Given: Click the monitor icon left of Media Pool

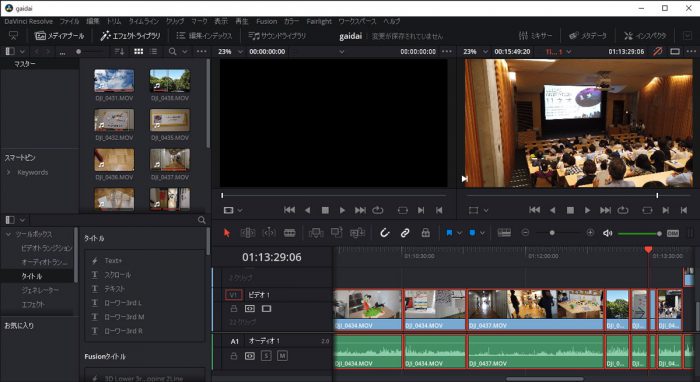Looking at the screenshot, I should (13, 36).
